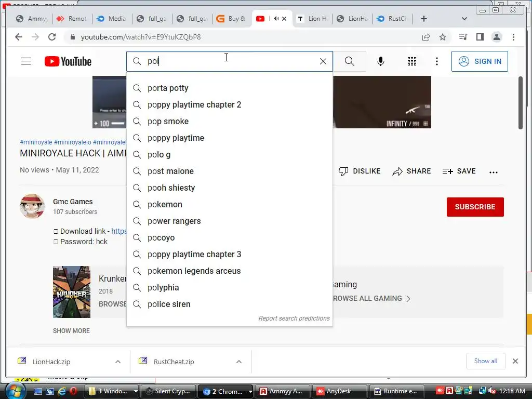Open the Gmc Games channel name
This screenshot has height=399, width=532.
[x=73, y=202]
